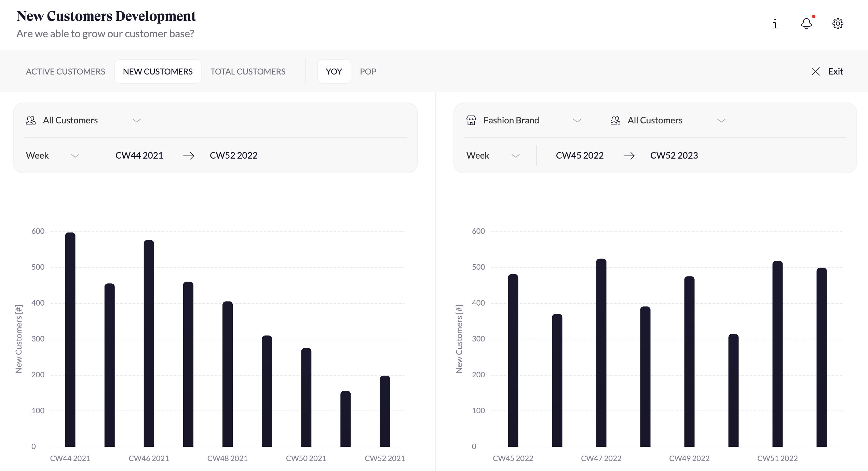Viewport: 868px width, 471px height.
Task: Open the dashboard info panel via the i icon
Action: click(775, 24)
